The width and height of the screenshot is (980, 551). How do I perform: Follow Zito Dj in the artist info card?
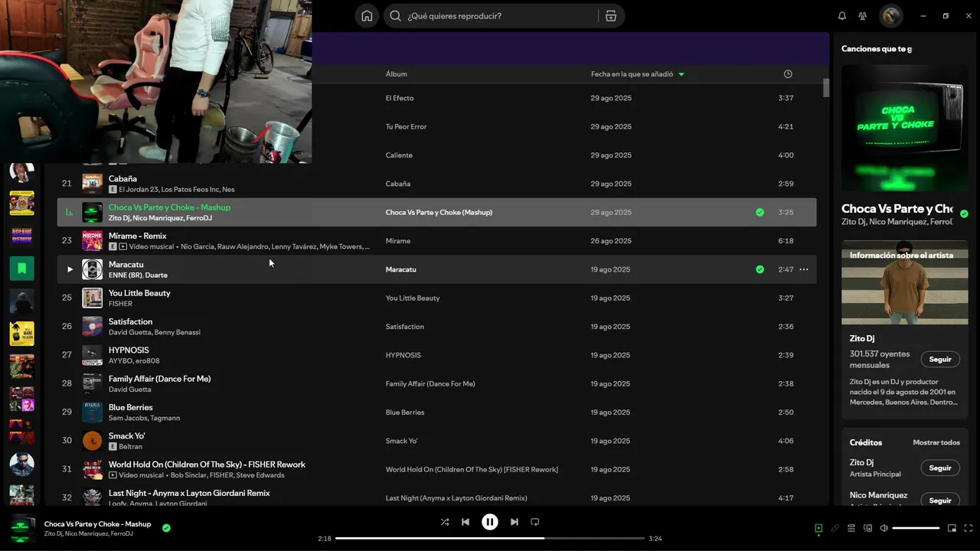[940, 359]
